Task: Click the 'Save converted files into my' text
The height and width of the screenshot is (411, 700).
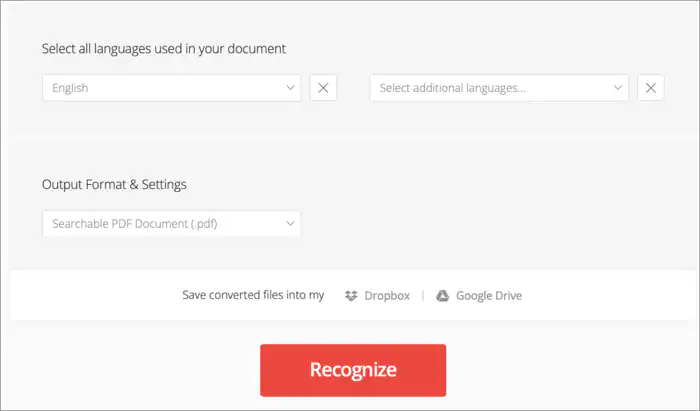Action: pyautogui.click(x=253, y=296)
